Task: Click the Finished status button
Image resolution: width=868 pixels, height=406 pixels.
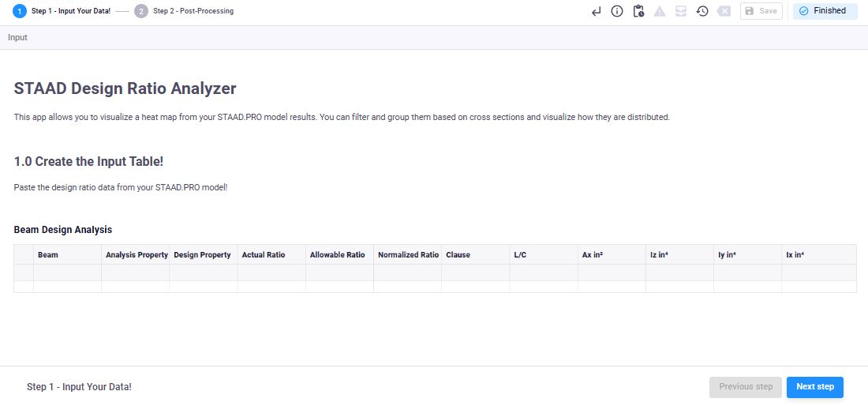Action: click(x=825, y=11)
